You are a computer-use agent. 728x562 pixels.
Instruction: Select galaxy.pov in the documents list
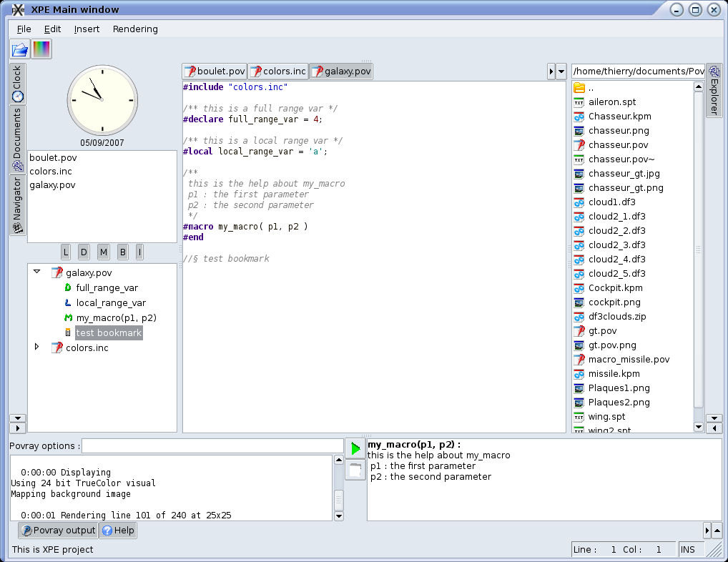click(52, 184)
